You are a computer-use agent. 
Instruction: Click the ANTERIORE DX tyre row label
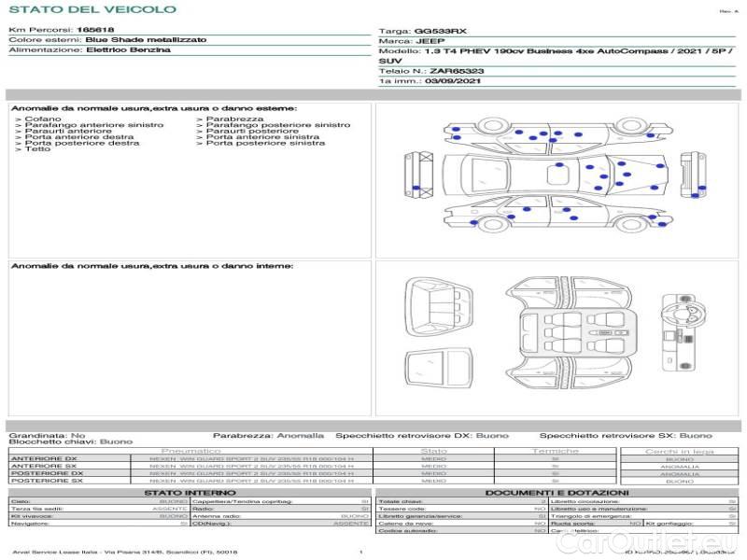tap(43, 459)
